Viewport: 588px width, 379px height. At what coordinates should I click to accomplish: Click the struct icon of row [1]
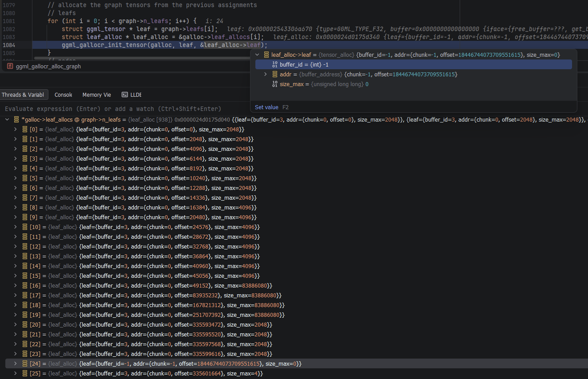click(25, 139)
